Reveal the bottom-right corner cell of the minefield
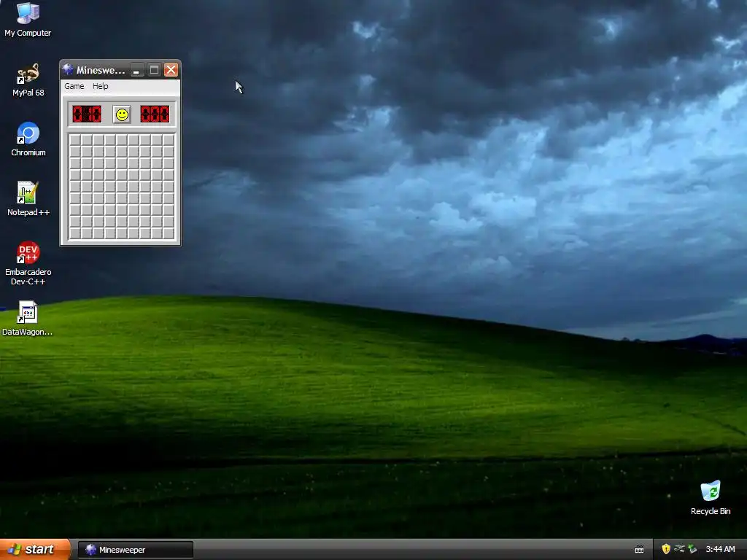 pyautogui.click(x=169, y=233)
